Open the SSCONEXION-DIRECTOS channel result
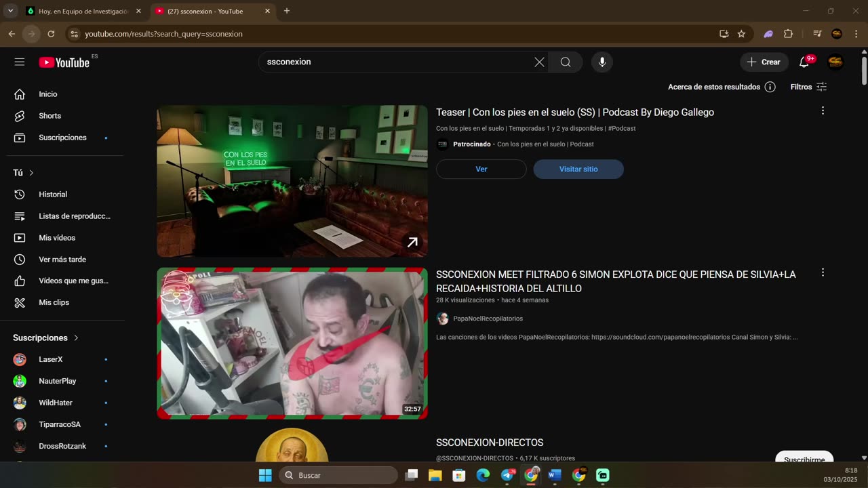 (490, 443)
